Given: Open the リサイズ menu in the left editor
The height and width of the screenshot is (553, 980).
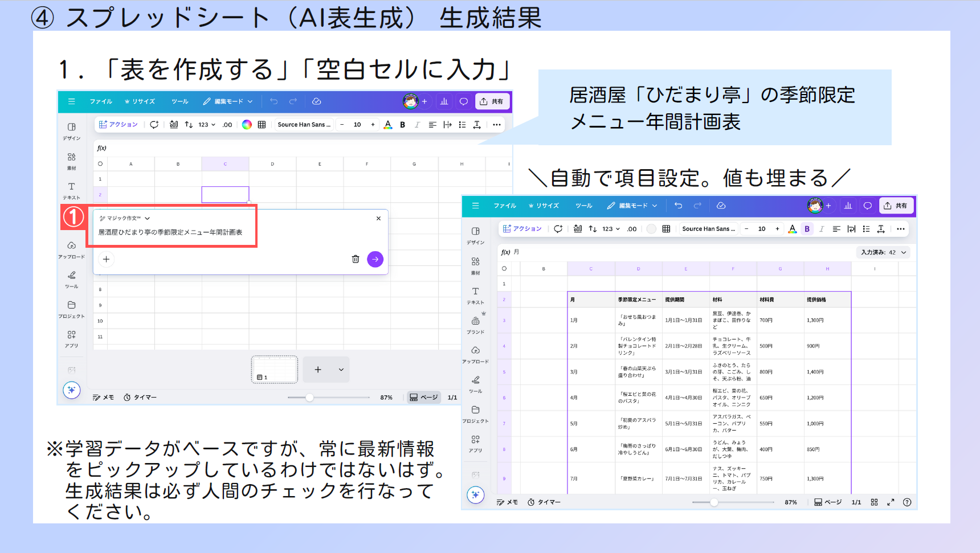Looking at the screenshot, I should (x=140, y=101).
